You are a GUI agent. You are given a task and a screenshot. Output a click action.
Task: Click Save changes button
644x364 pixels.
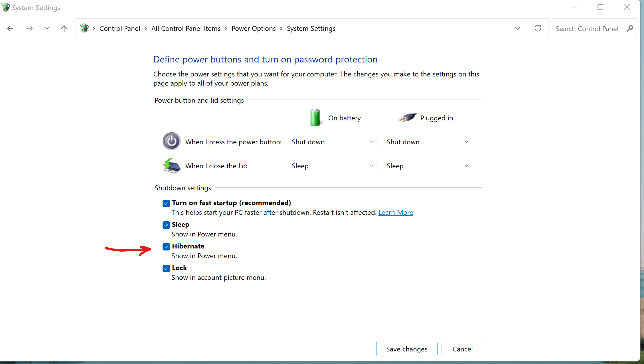[x=406, y=349]
